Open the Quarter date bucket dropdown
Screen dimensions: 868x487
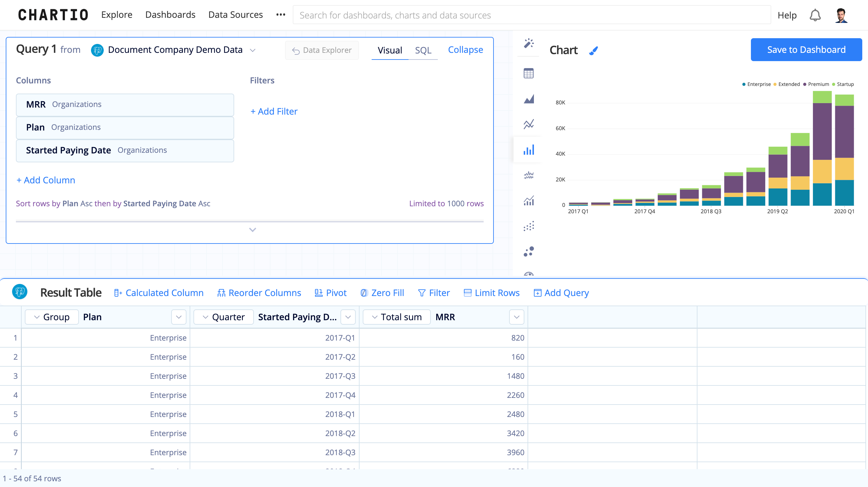click(x=224, y=317)
